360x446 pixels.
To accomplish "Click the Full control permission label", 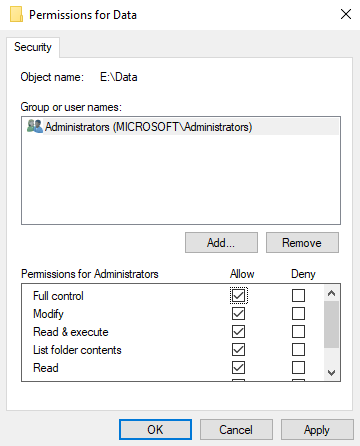I will pos(58,296).
